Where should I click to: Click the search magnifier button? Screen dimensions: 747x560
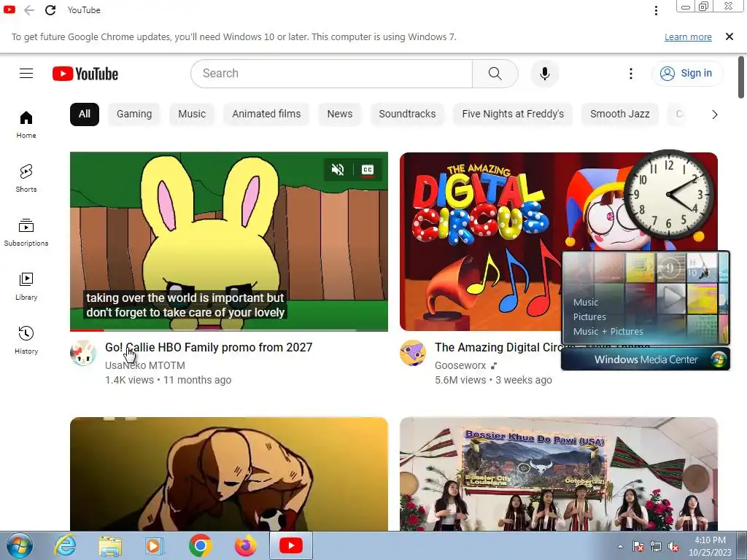point(495,74)
